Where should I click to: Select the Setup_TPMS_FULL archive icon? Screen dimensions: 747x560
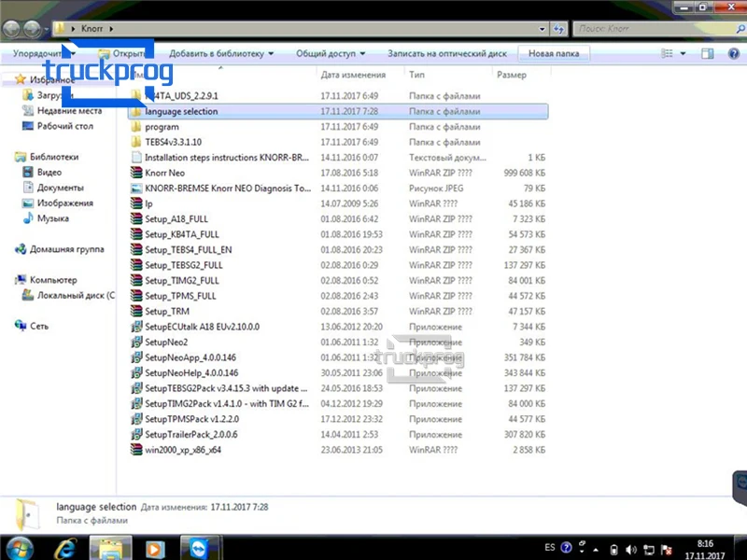pos(136,296)
